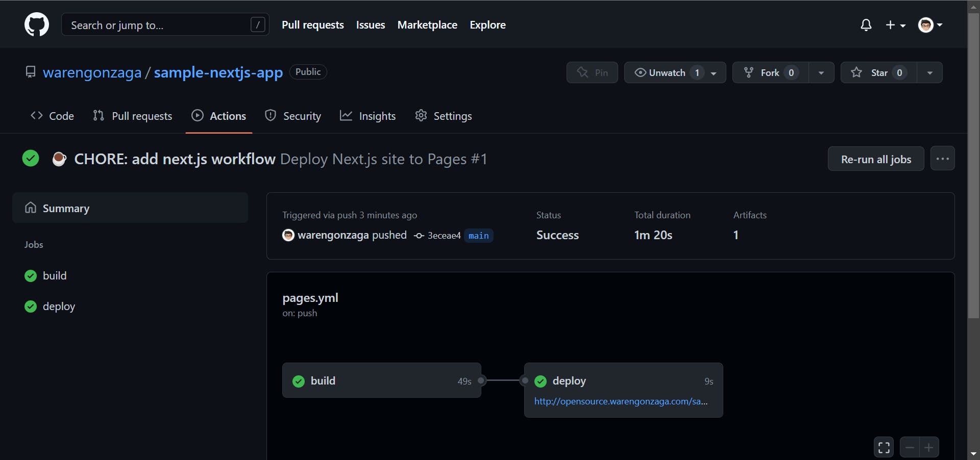The height and width of the screenshot is (460, 980).
Task: Select Summary in the sidebar
Action: coord(130,208)
